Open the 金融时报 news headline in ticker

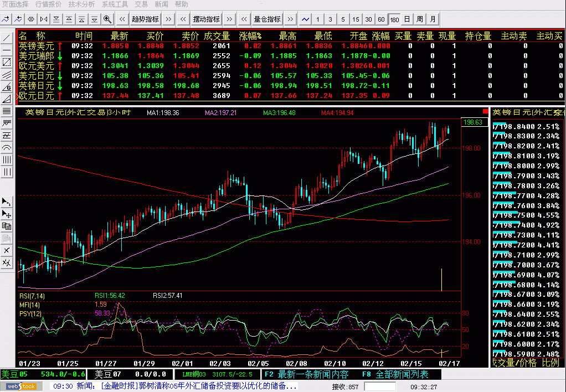point(198,386)
